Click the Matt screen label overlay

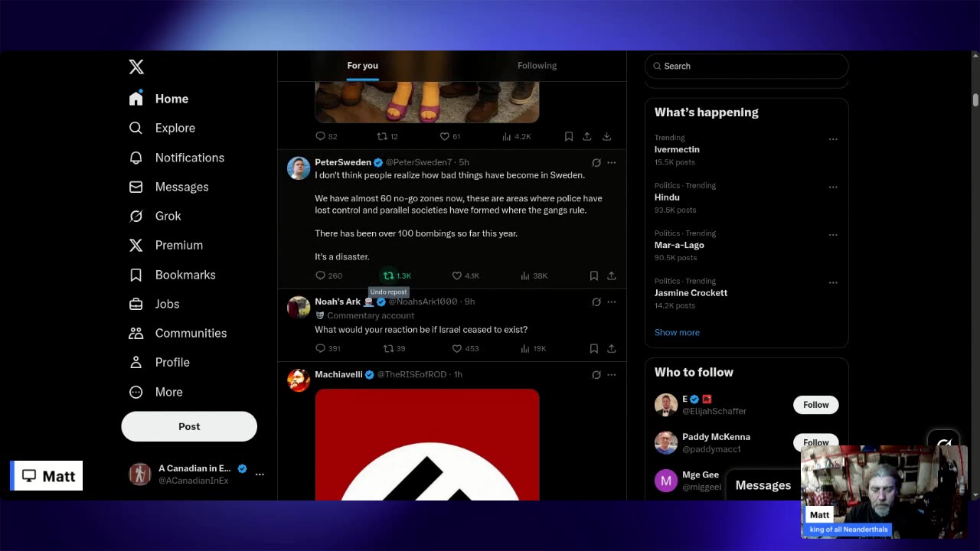click(47, 476)
